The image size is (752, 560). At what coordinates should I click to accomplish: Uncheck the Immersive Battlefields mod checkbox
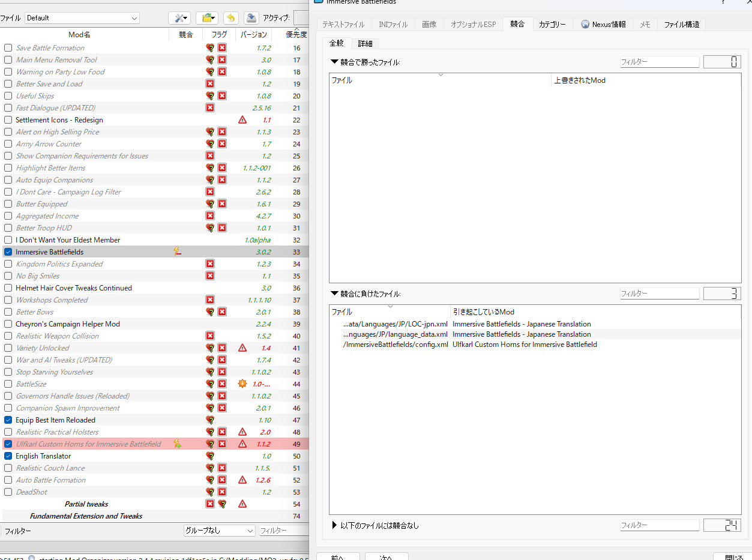[8, 251]
